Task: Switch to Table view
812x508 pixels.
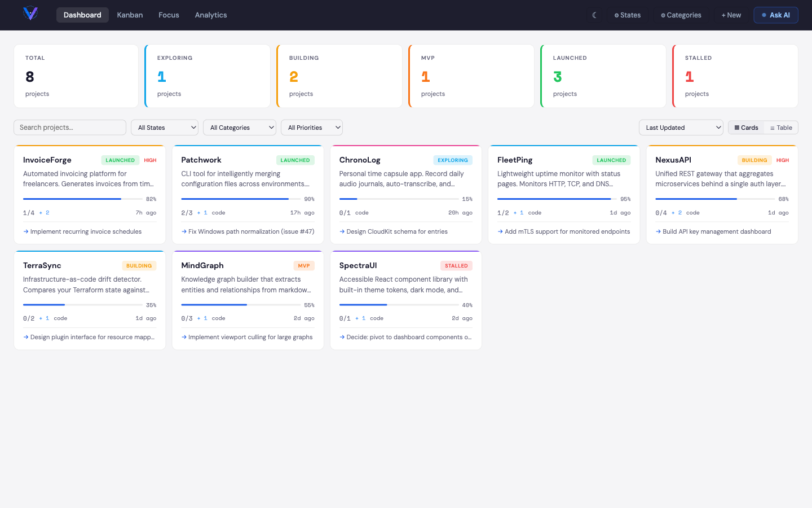Action: pos(781,128)
